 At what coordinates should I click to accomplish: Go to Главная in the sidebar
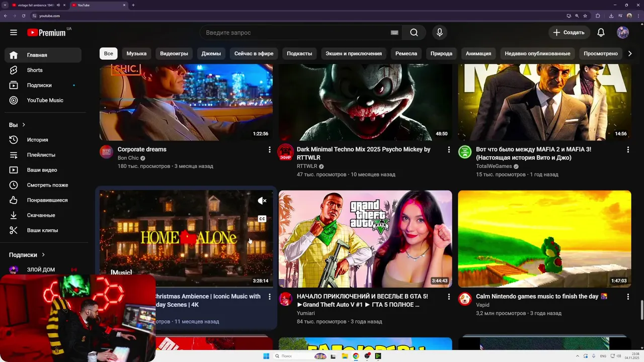point(43,55)
